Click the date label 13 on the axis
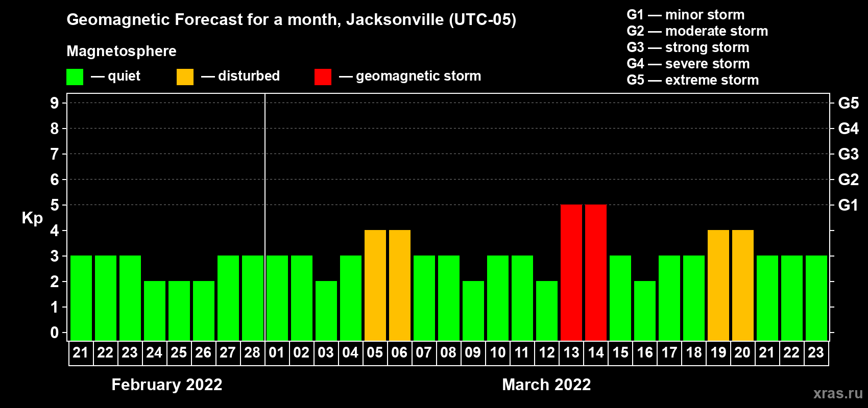The width and height of the screenshot is (868, 408). point(571,352)
